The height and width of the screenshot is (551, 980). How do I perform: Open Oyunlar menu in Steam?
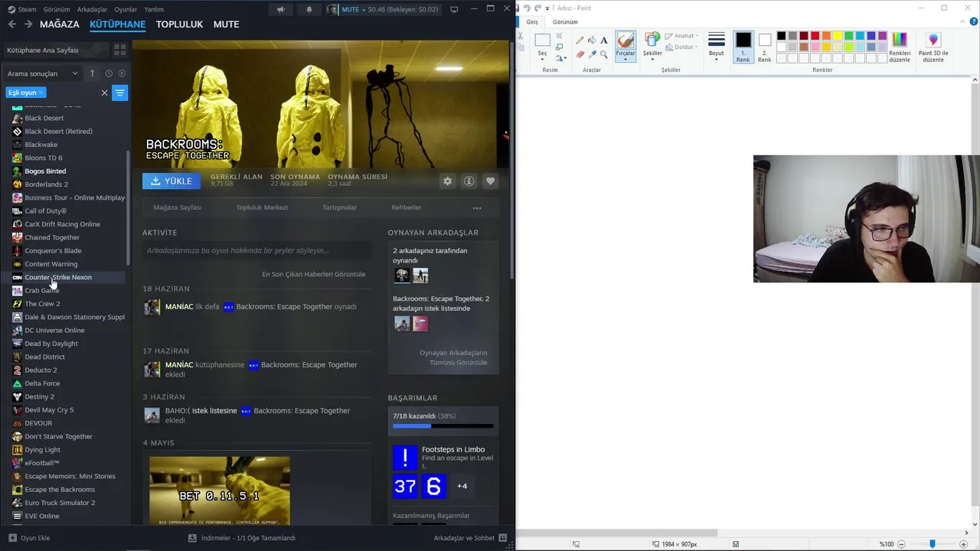126,9
